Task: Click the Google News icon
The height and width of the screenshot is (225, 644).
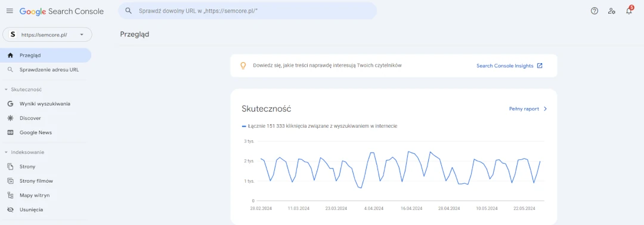Action: 11,132
